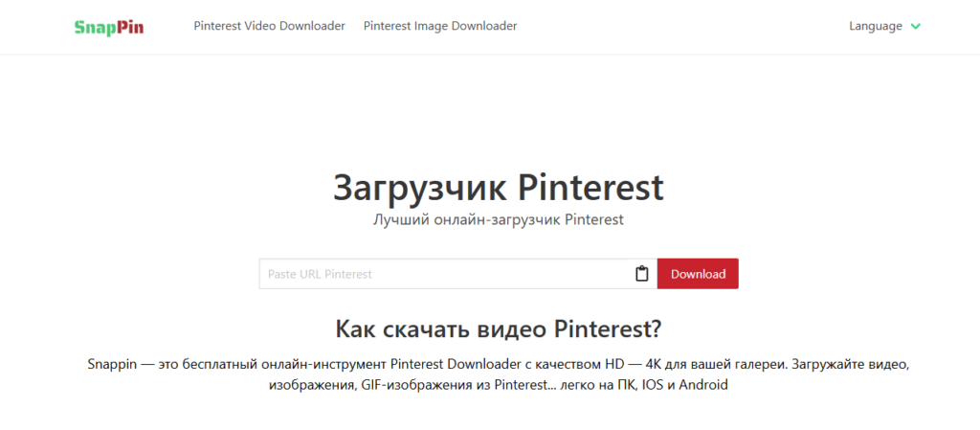Click the heading "Загрузчик Pinterest"

click(498, 188)
